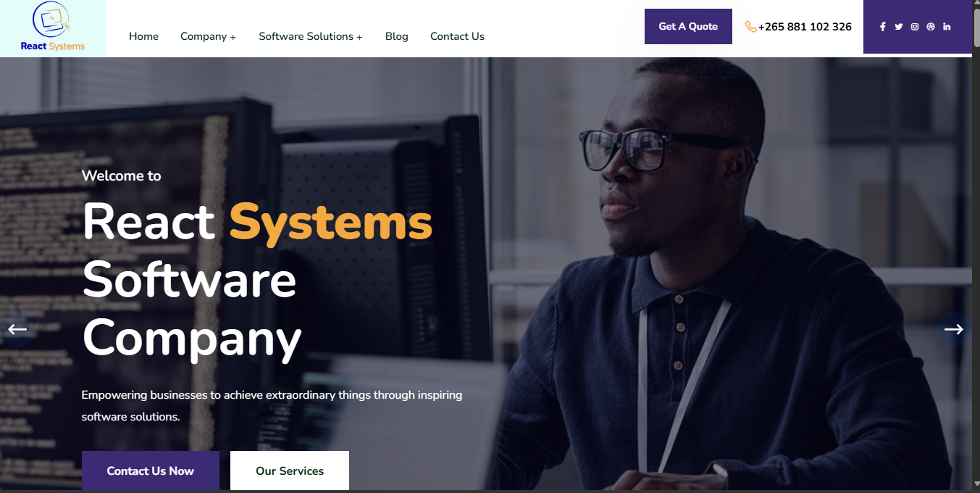980x493 pixels.
Task: Click the Get A Quote button
Action: (x=688, y=26)
